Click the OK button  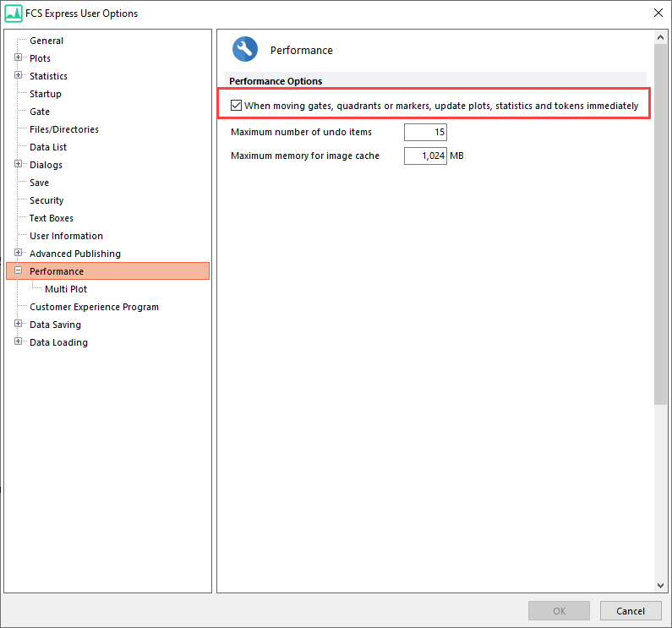point(559,610)
